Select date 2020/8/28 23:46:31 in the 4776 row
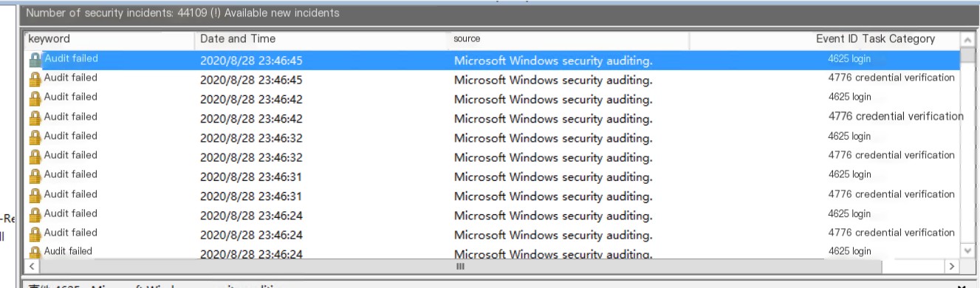The width and height of the screenshot is (980, 288). tap(251, 196)
